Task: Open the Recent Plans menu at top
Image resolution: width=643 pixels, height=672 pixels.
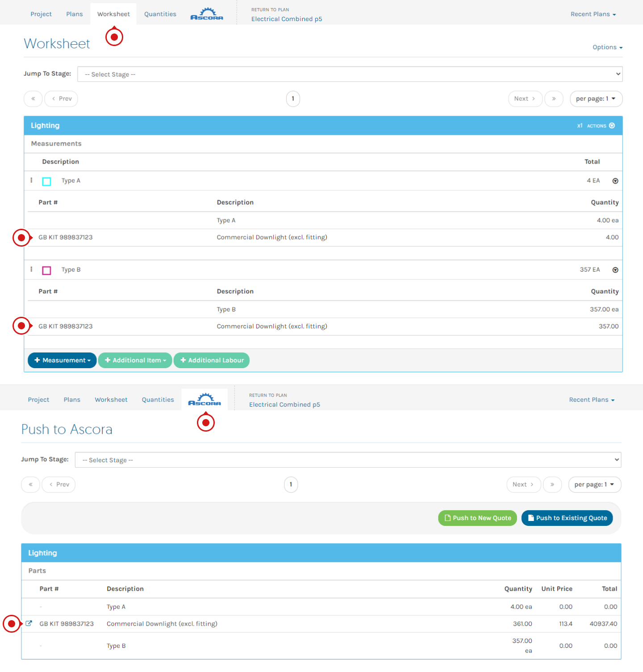Action: coord(593,14)
